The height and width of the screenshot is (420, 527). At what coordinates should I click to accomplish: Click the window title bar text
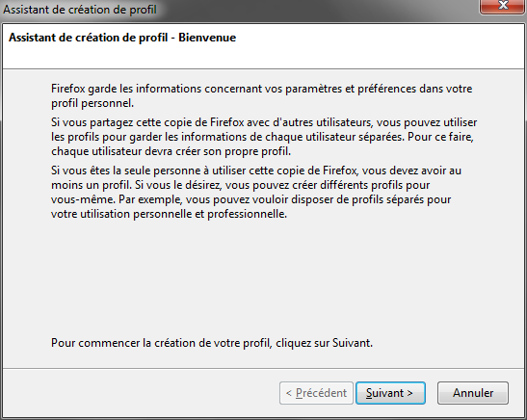click(x=80, y=10)
